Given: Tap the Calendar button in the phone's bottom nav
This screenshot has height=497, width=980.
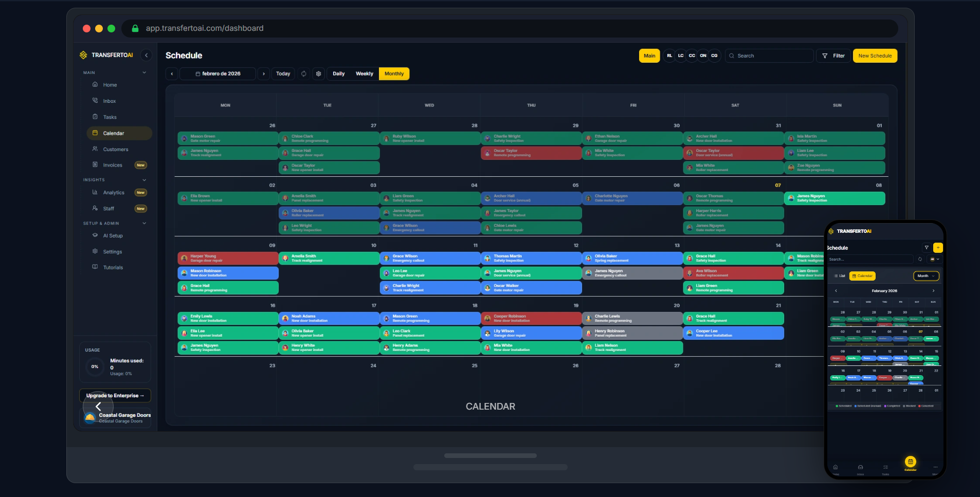Looking at the screenshot, I should tap(911, 463).
